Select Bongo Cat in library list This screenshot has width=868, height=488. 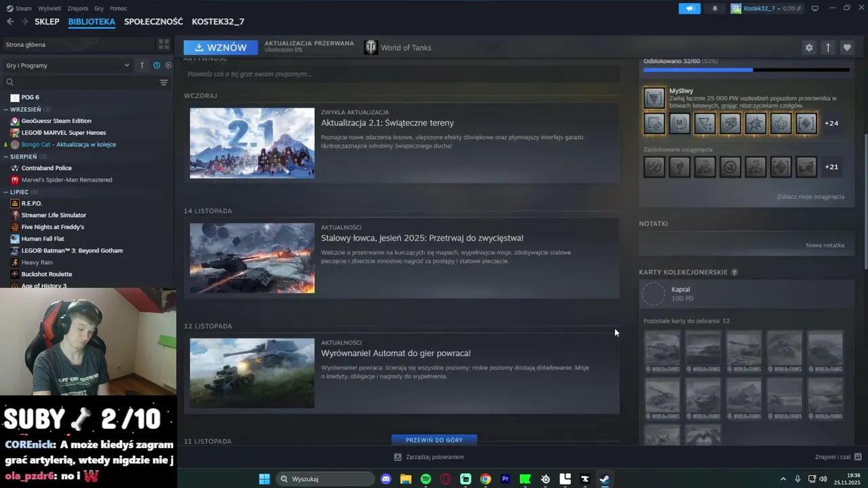click(x=68, y=144)
